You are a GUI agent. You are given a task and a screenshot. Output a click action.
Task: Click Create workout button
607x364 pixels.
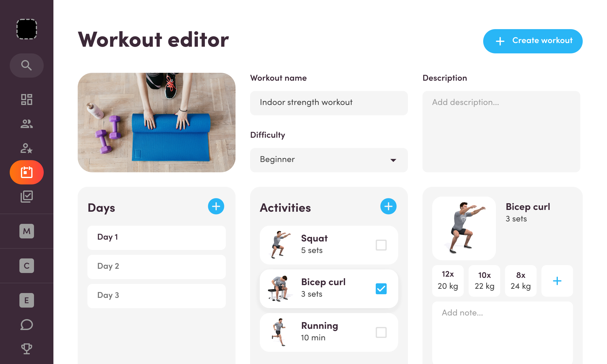pyautogui.click(x=532, y=41)
